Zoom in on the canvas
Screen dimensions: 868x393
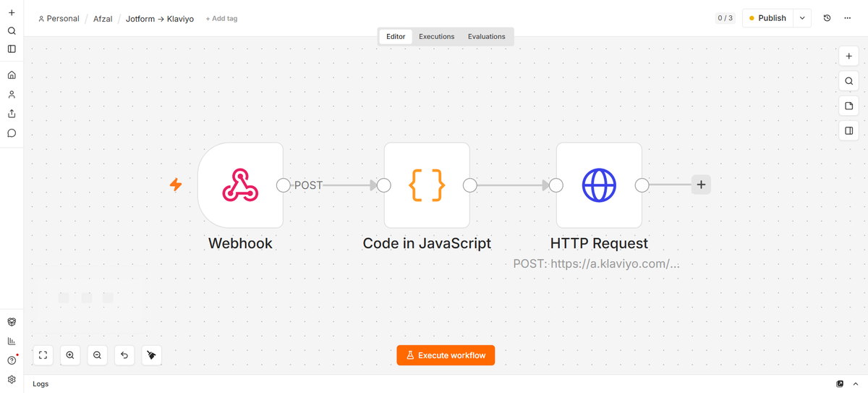[70, 355]
